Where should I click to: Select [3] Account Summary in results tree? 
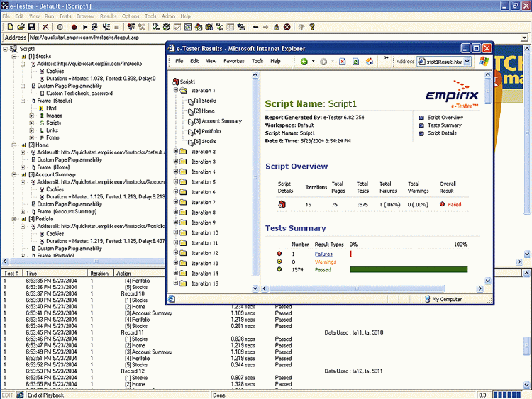[x=218, y=121]
